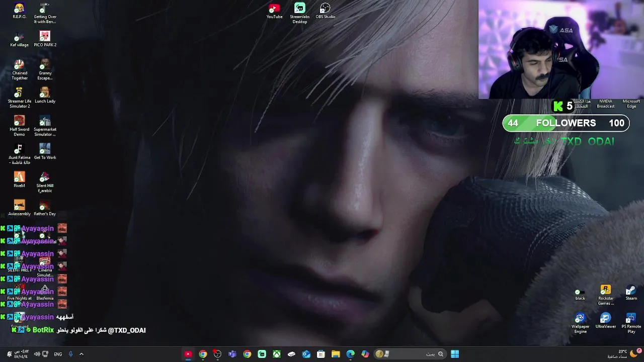The image size is (644, 362).
Task: Select the desktop icon labeled black
Action: coord(580,294)
